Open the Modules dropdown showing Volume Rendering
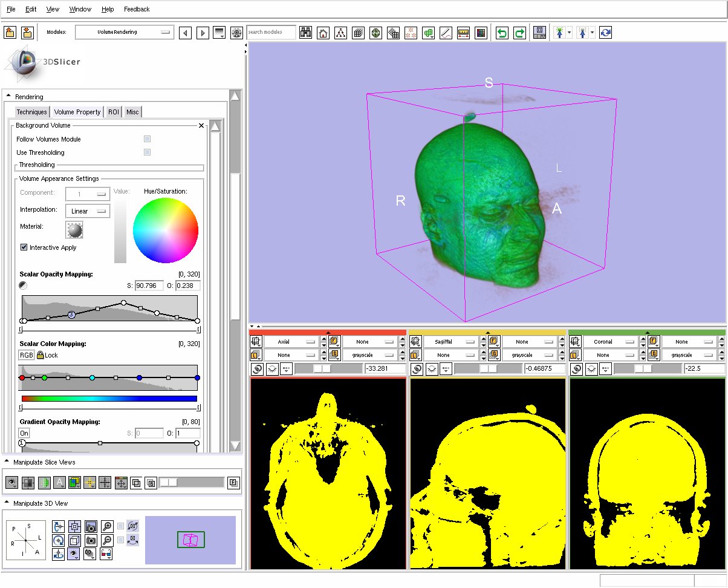 tap(125, 33)
